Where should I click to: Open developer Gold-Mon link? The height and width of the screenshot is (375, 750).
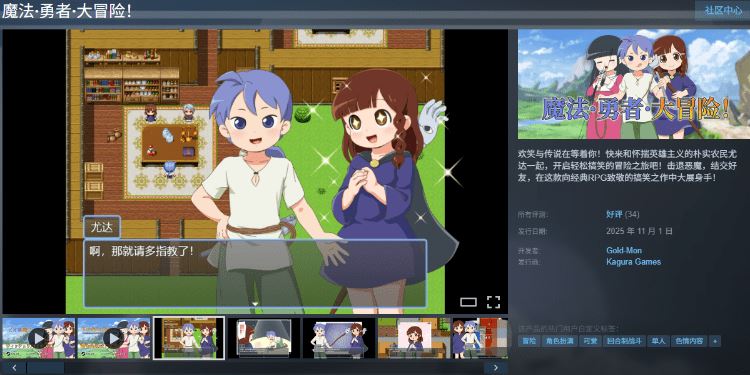(x=624, y=251)
